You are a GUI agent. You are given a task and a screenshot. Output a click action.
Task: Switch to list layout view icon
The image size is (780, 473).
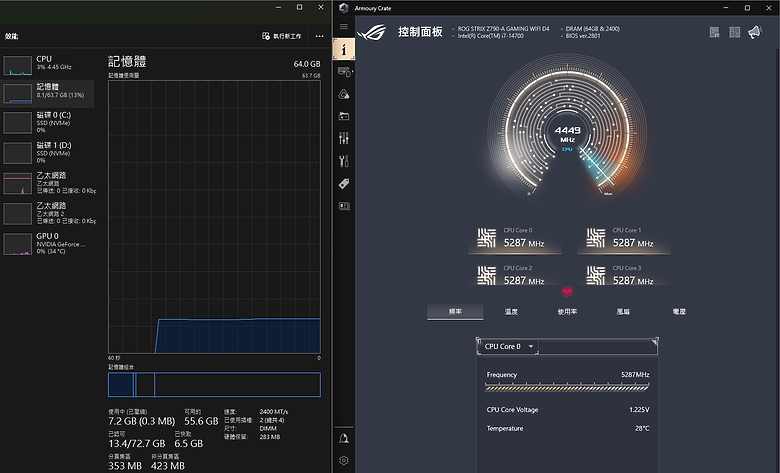pos(714,32)
